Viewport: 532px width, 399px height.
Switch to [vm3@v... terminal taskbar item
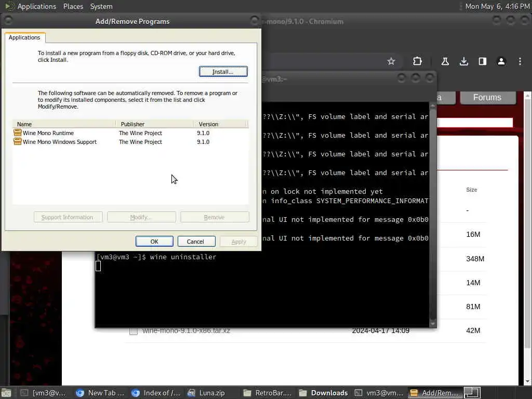coord(43,393)
